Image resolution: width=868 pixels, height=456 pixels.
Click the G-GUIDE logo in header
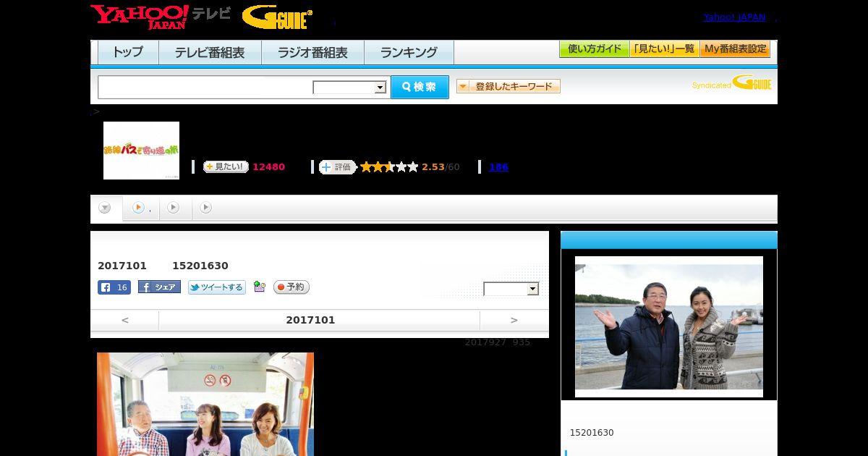click(x=278, y=17)
